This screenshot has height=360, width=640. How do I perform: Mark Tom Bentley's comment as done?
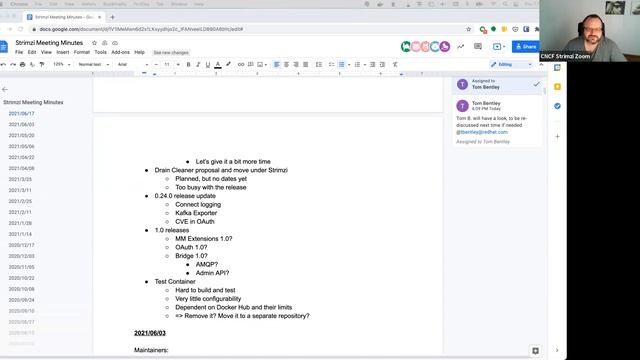point(536,84)
